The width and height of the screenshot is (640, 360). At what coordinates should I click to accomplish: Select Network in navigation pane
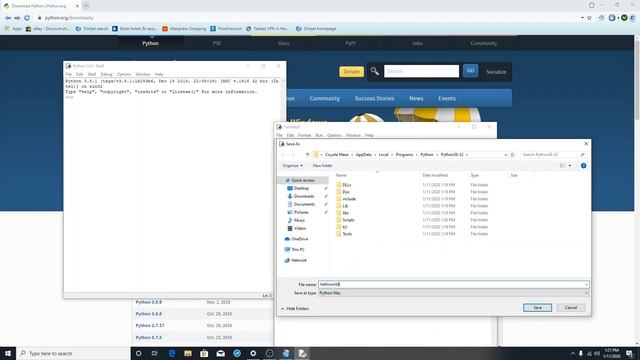click(x=299, y=260)
